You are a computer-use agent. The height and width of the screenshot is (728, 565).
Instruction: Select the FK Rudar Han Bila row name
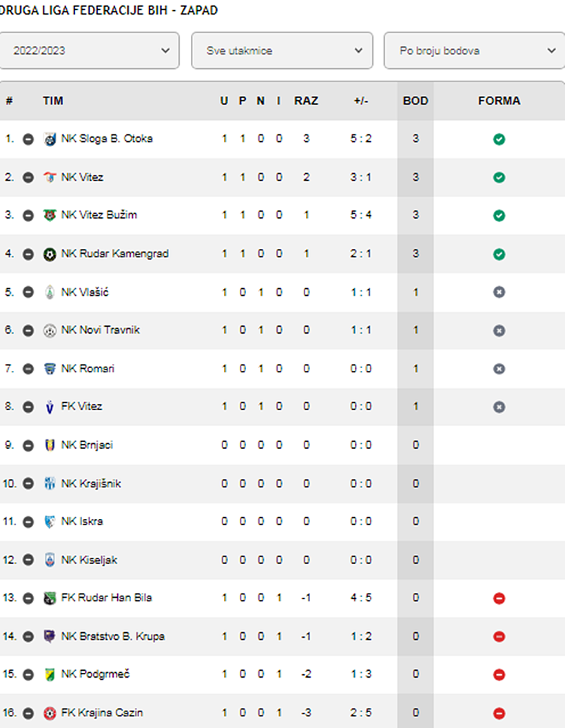point(106,598)
